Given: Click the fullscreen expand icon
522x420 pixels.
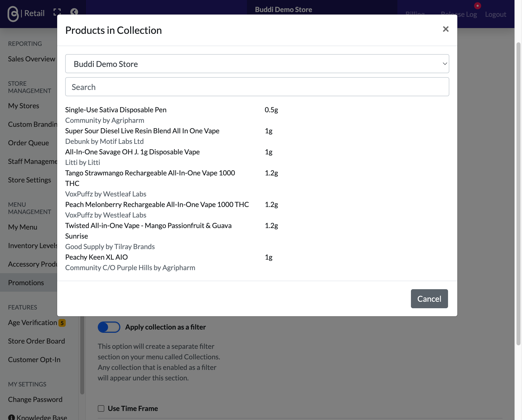Looking at the screenshot, I should click(57, 12).
